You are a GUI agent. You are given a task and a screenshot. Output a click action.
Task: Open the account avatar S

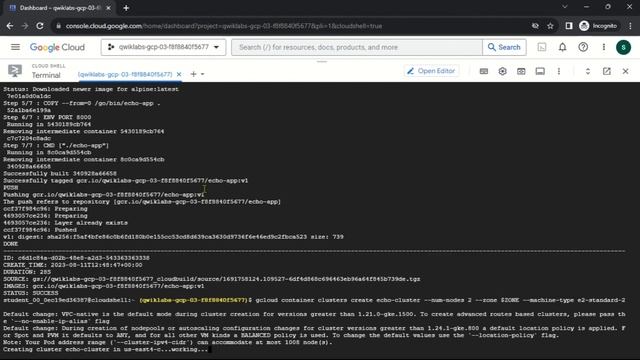[623, 47]
